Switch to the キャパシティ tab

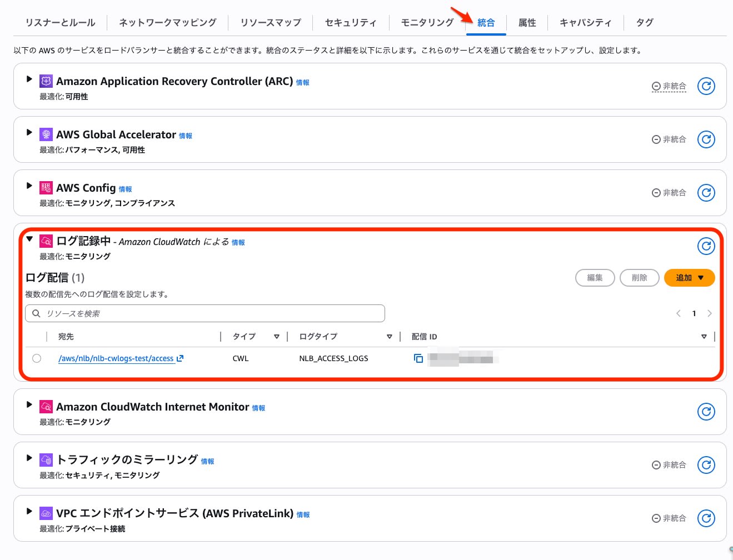[585, 23]
